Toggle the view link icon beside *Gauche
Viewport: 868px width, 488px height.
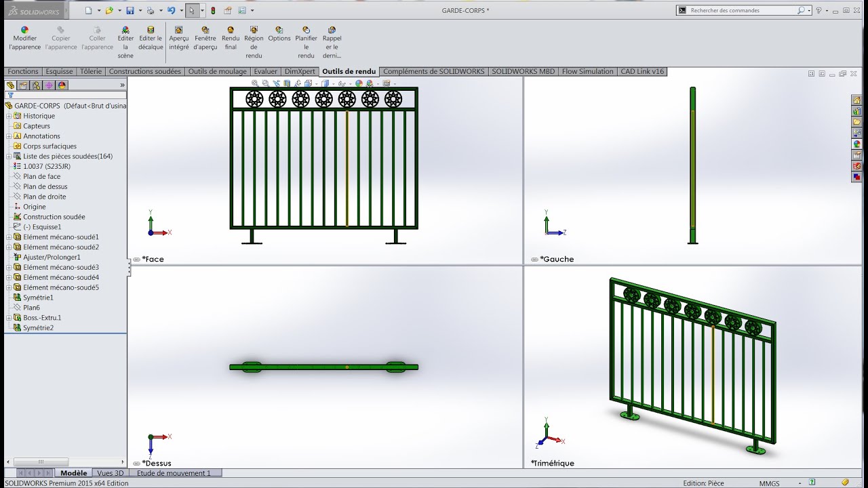click(534, 259)
